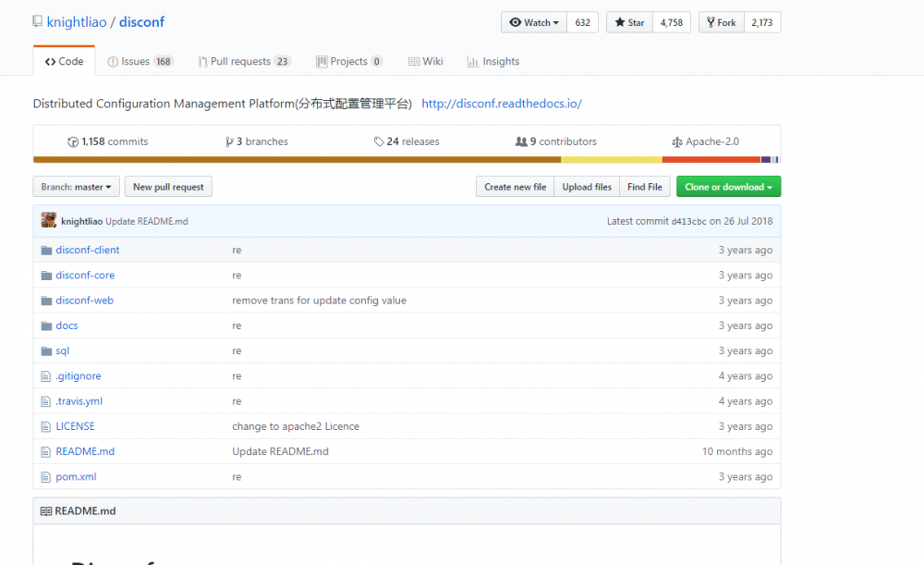924x565 pixels.
Task: Click the file icon for pom.xml
Action: (x=46, y=477)
